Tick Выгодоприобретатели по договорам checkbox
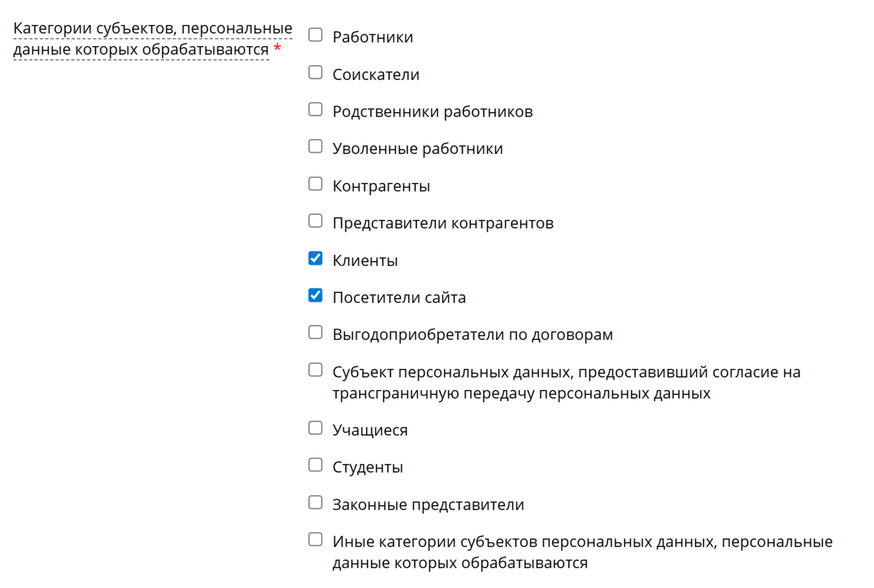This screenshot has height=588, width=874. point(315,332)
